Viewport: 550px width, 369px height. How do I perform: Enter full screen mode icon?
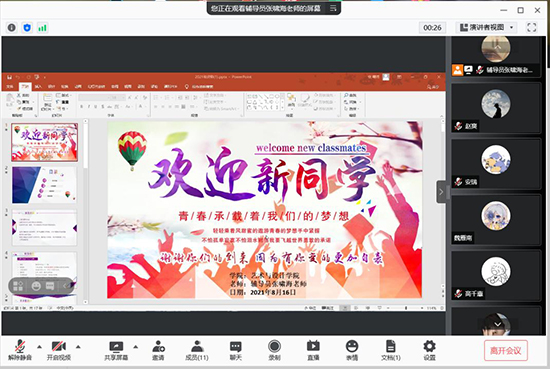(531, 27)
